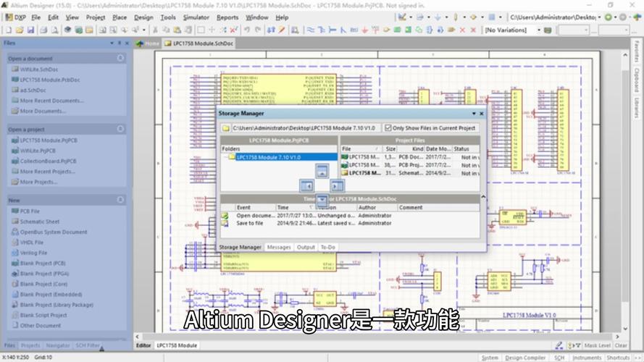
Task: Click the Schematic Sheet link under New
Action: (39, 222)
